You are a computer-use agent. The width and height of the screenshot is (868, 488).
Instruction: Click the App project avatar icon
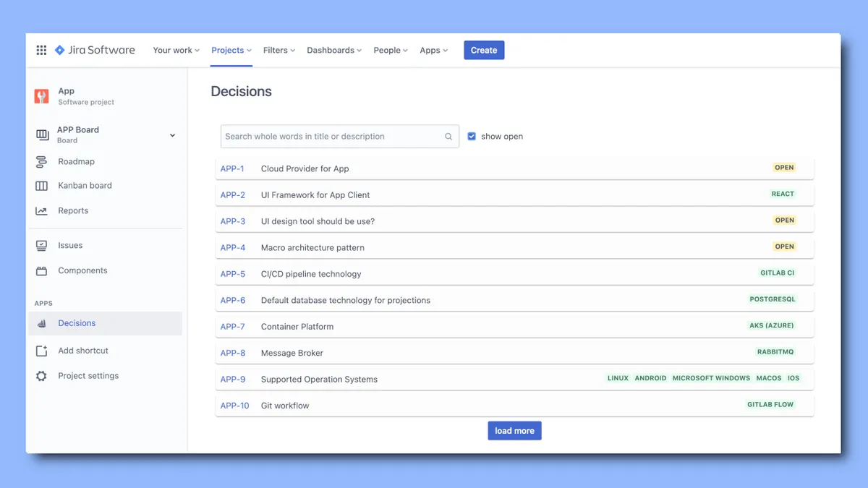tap(42, 96)
